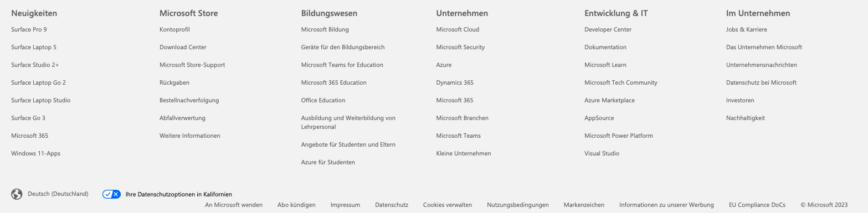Open Azure für Studenten link
The image size is (868, 213).
(328, 162)
